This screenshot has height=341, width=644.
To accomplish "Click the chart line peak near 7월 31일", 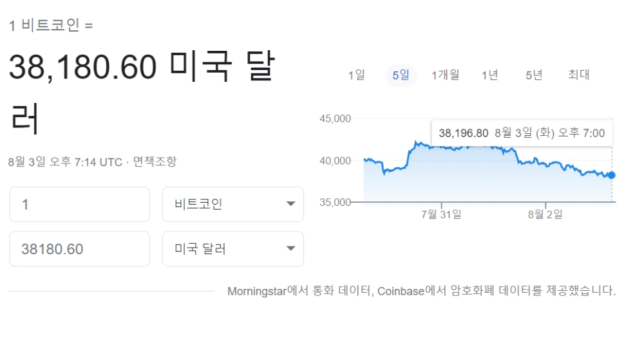I will coord(416,142).
